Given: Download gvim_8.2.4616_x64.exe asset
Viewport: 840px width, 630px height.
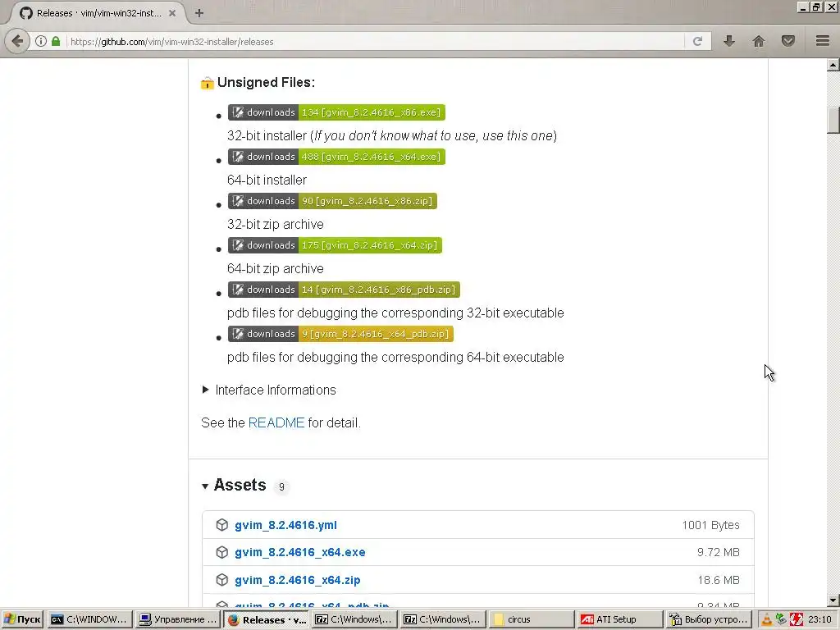Looking at the screenshot, I should 300,552.
